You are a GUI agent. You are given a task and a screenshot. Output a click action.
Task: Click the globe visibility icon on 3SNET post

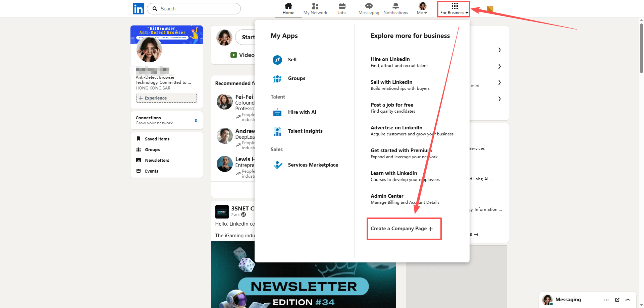[x=244, y=215]
